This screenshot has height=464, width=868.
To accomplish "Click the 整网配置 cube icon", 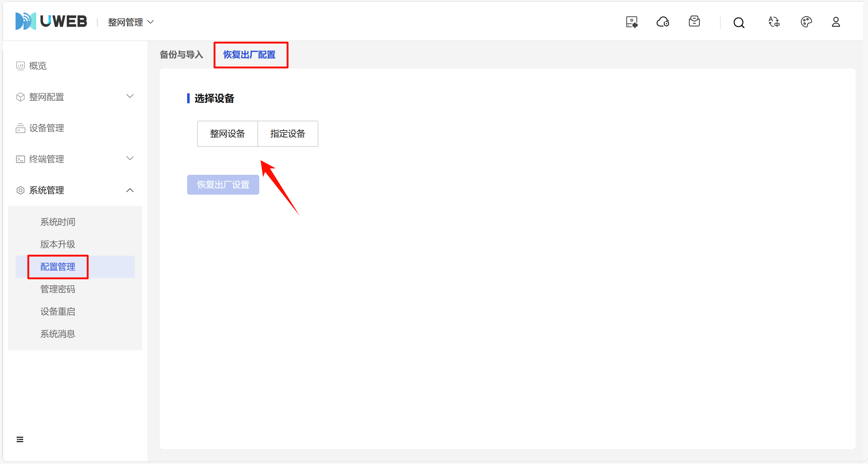I will pos(21,97).
